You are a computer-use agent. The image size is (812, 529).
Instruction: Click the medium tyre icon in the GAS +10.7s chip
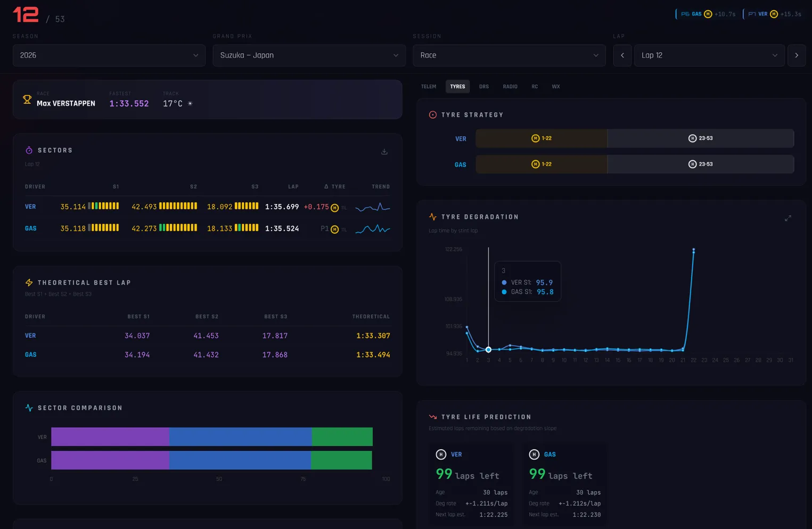click(x=708, y=14)
